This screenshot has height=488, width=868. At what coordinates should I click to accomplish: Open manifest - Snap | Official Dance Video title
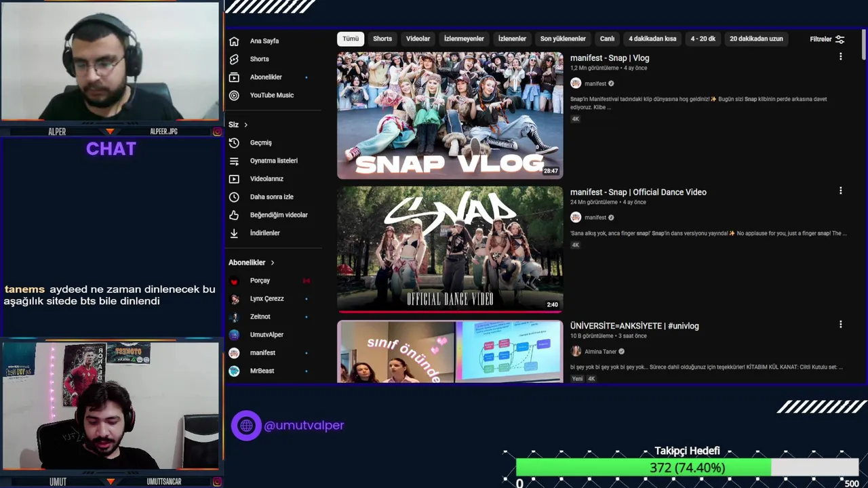(x=638, y=192)
